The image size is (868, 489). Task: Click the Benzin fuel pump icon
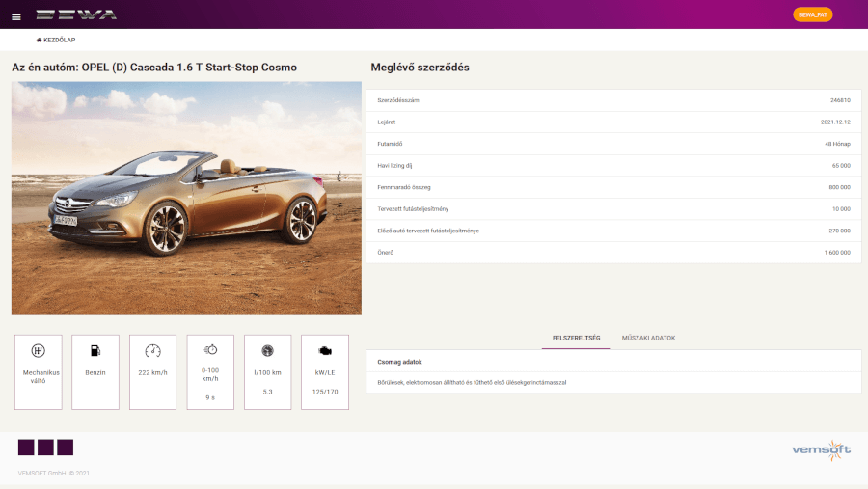point(95,350)
